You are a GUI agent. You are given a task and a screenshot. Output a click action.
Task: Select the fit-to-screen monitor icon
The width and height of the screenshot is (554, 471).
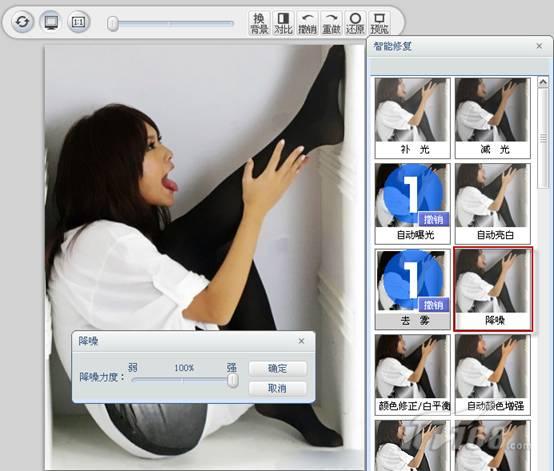tap(51, 22)
